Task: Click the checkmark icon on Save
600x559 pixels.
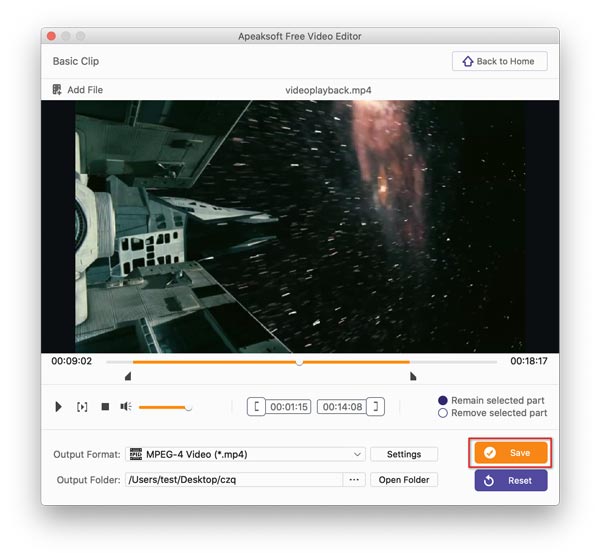Action: pos(489,453)
